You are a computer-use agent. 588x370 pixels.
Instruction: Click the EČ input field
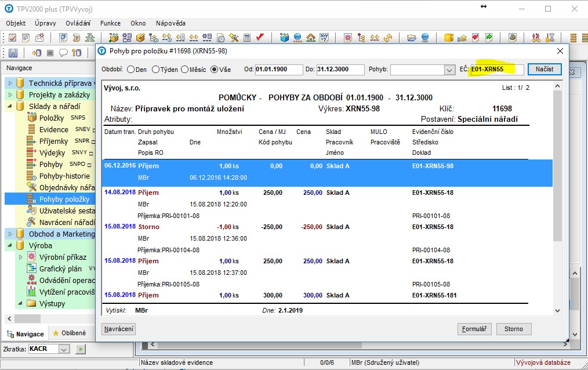tap(498, 70)
